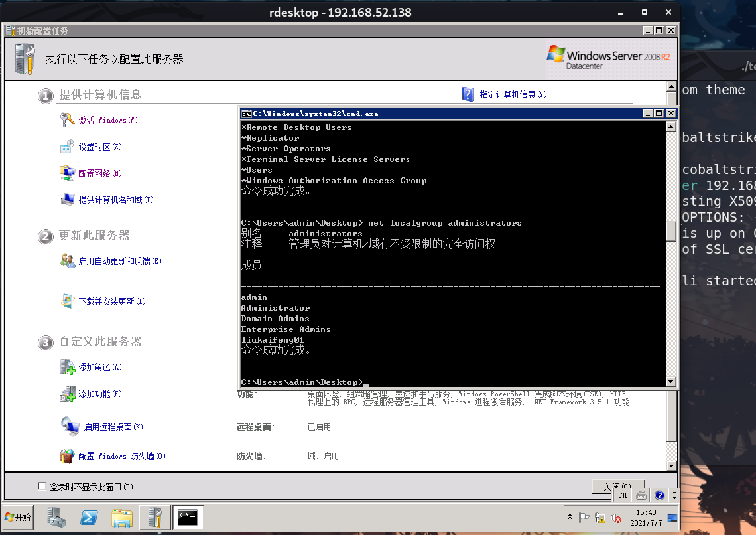
Task: Click the users icon beside 启用自动更新和反馈
Action: tap(67, 260)
